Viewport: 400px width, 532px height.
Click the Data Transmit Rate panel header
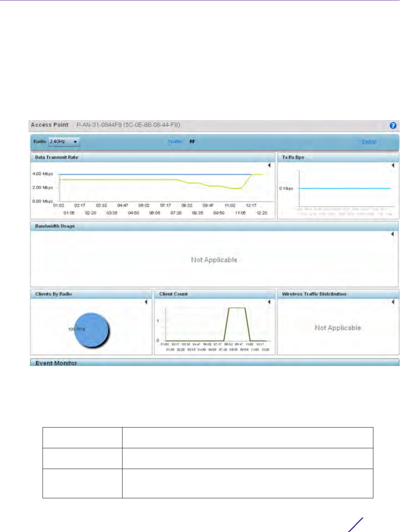152,157
